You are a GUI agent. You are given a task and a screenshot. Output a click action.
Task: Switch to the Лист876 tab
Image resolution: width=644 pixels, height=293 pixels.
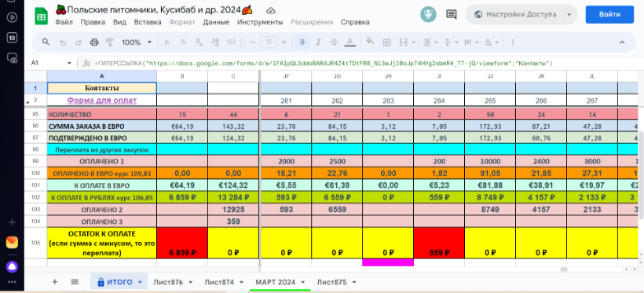pyautogui.click(x=168, y=282)
